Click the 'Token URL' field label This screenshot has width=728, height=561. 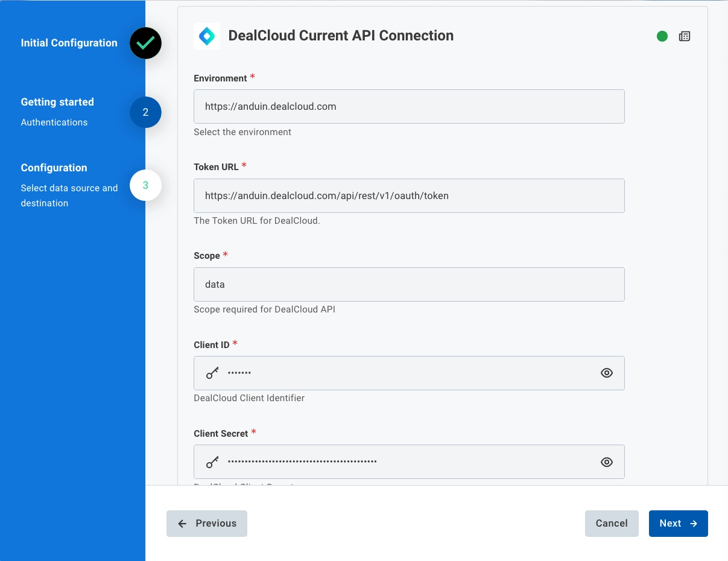pyautogui.click(x=216, y=167)
